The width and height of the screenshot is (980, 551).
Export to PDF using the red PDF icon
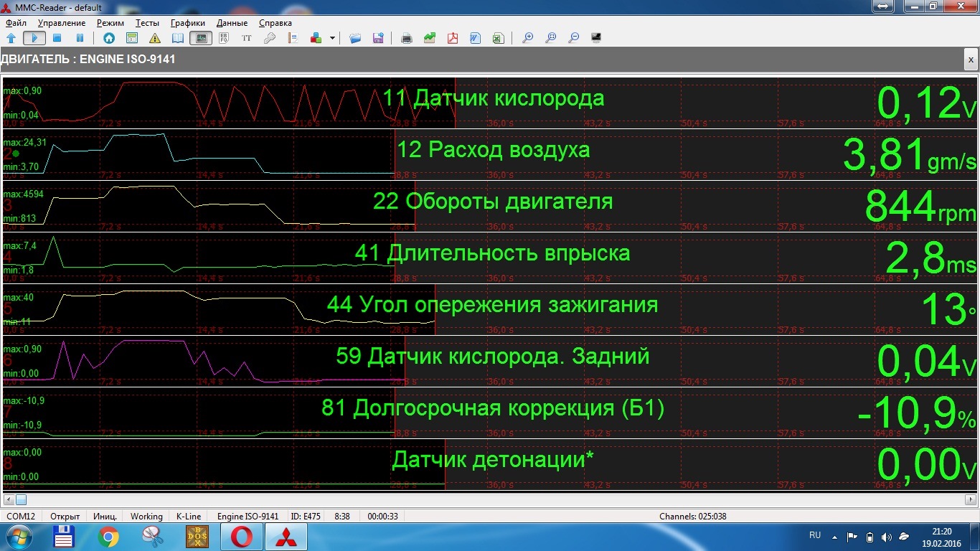[x=453, y=38]
